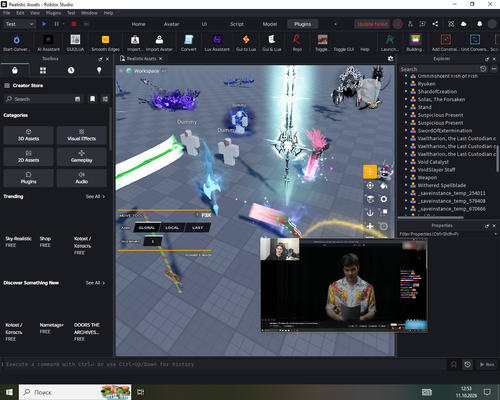Set move axes to LAST

[x=197, y=228]
